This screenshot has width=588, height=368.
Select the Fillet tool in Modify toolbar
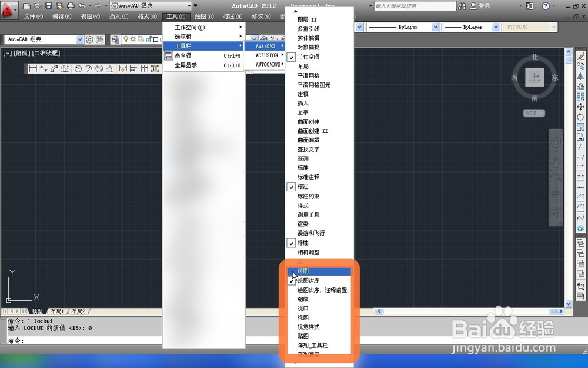580,208
